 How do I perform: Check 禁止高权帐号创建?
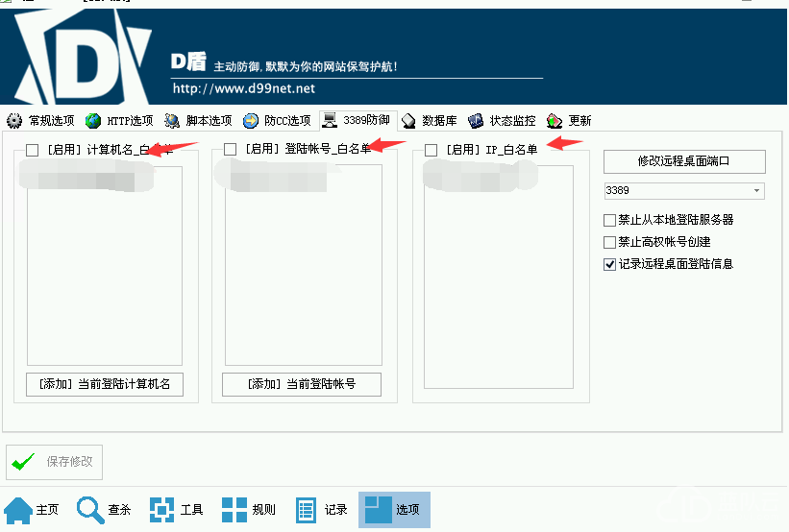click(x=609, y=242)
